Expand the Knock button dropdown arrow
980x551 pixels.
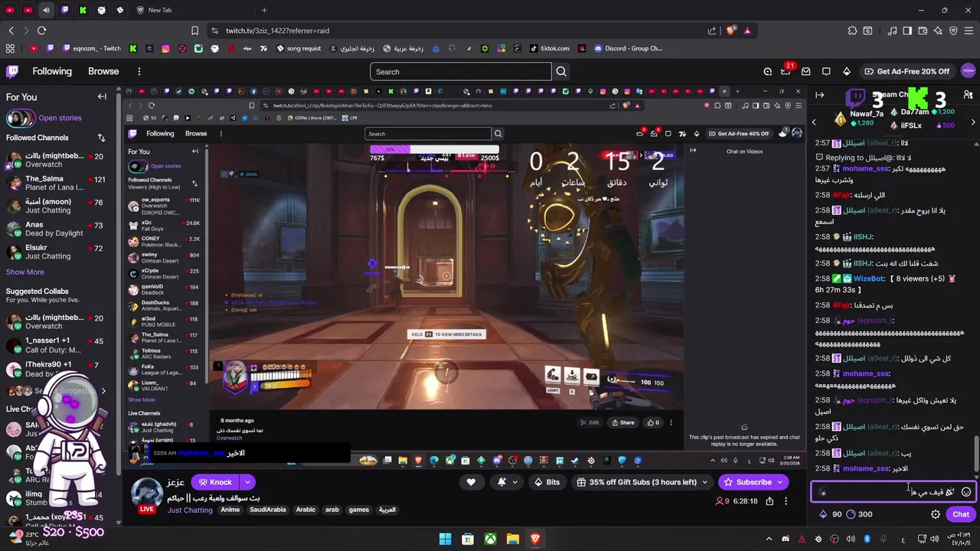[x=247, y=482]
